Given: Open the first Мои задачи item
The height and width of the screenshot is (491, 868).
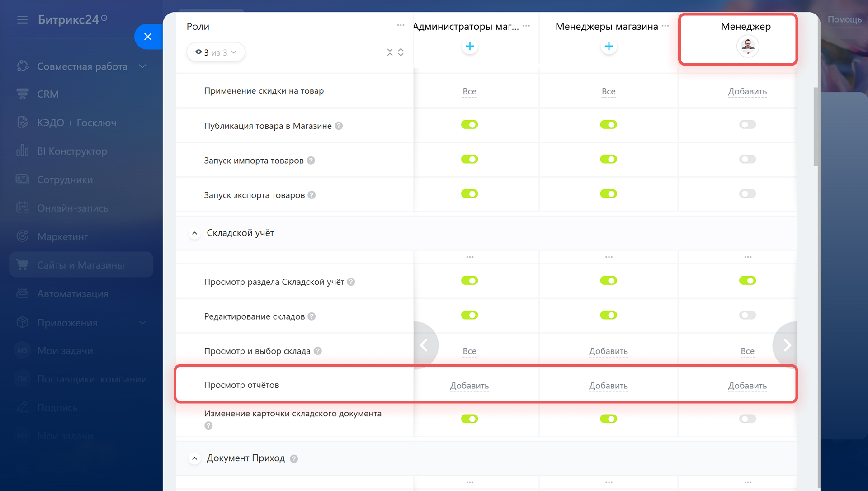Looking at the screenshot, I should 65,351.
